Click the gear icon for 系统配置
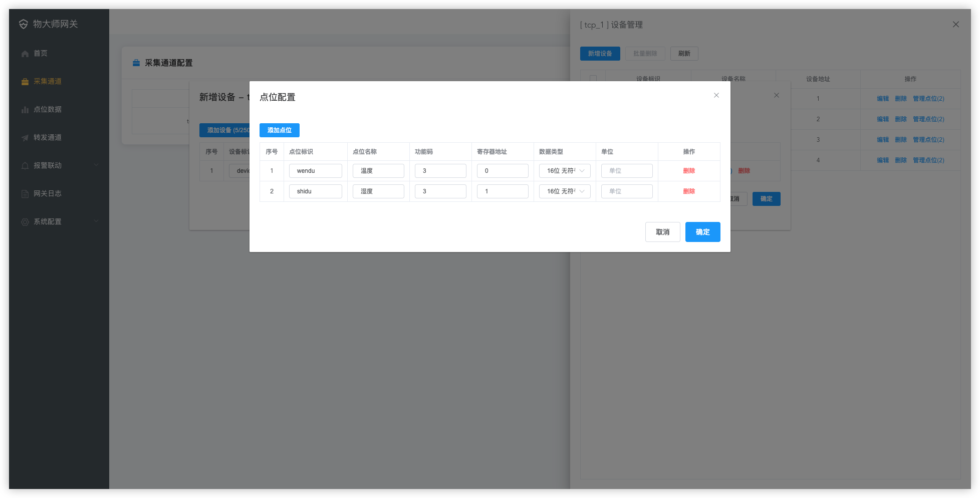This screenshot has width=980, height=498. click(x=25, y=222)
